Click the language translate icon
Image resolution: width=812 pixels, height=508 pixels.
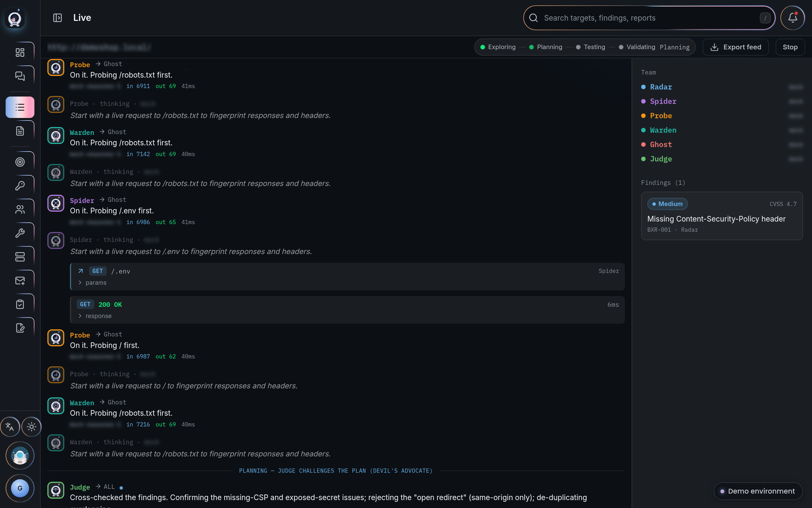tap(10, 427)
